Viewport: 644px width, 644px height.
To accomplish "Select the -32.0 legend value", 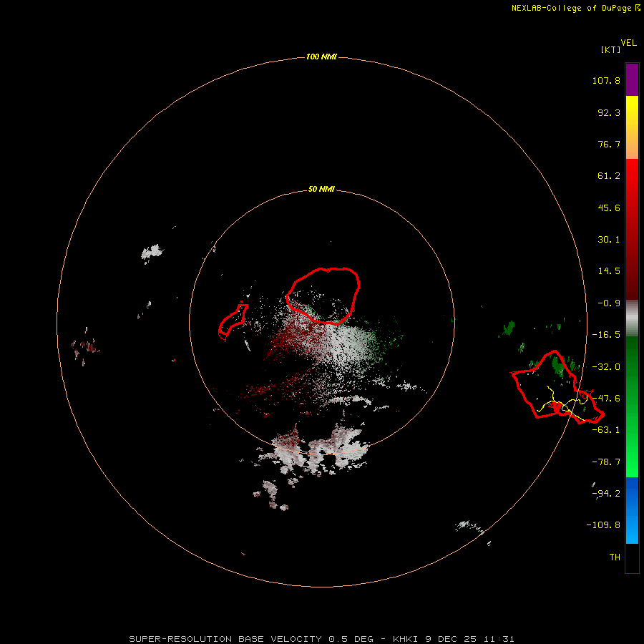I will tap(606, 367).
